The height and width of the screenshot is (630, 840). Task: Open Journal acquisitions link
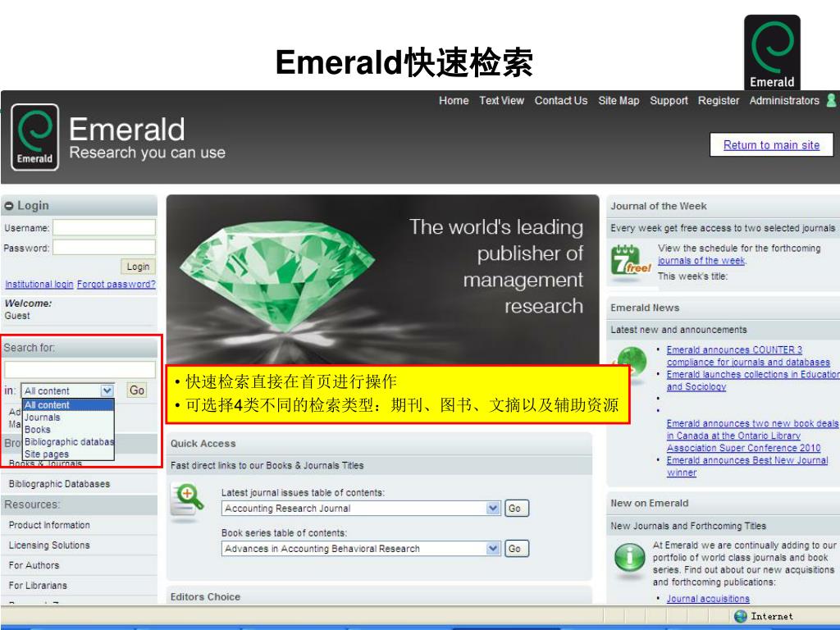tap(708, 599)
